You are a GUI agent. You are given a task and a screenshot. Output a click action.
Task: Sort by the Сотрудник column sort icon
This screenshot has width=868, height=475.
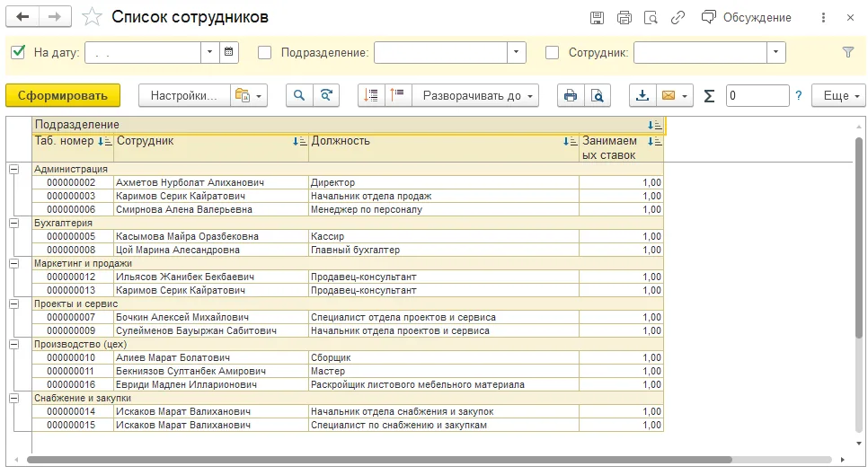[299, 142]
